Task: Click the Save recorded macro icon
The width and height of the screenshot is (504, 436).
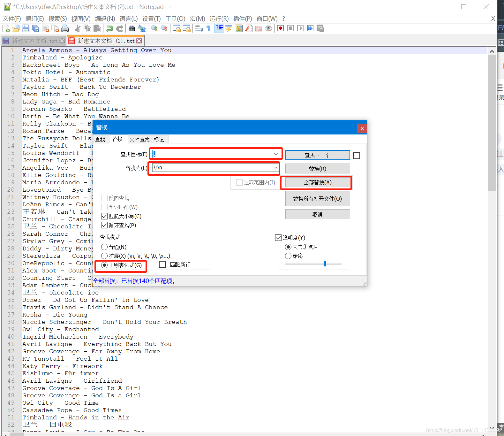Action: (320, 28)
